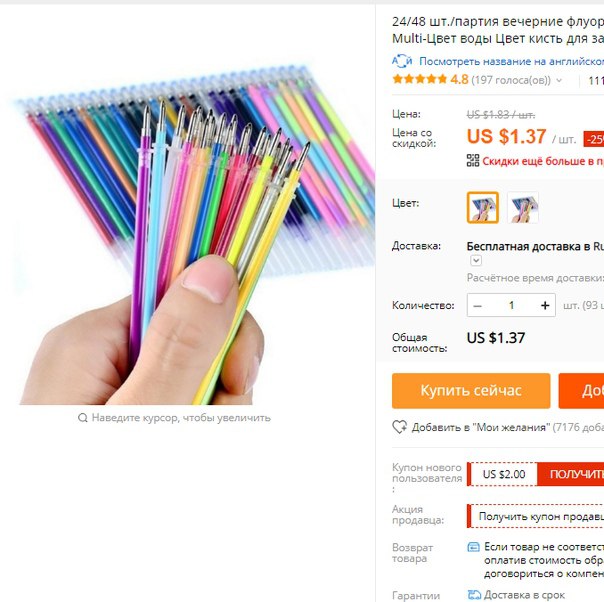
Task: Decrease quantity with the minus button
Action: (478, 305)
